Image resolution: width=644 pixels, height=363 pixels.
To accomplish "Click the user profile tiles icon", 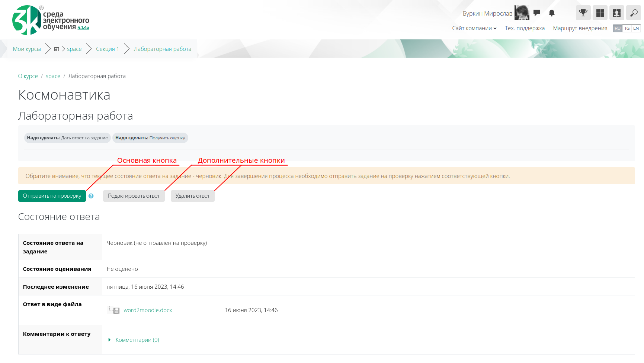I will point(616,13).
